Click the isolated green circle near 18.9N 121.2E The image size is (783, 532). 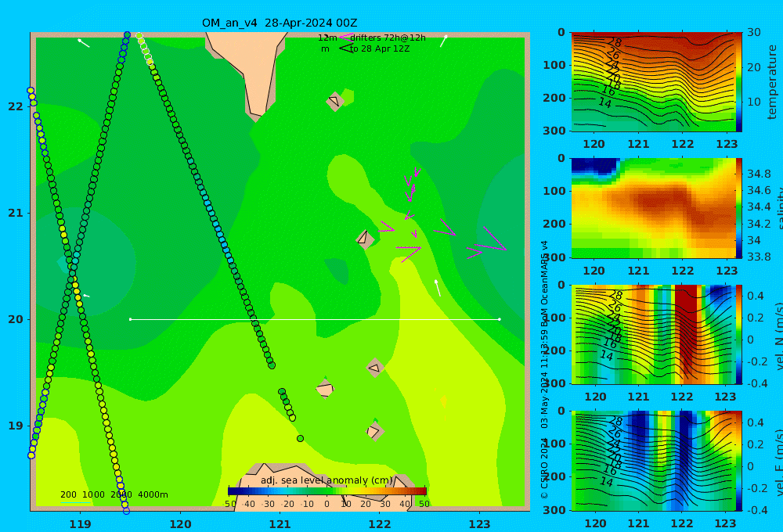coord(300,439)
